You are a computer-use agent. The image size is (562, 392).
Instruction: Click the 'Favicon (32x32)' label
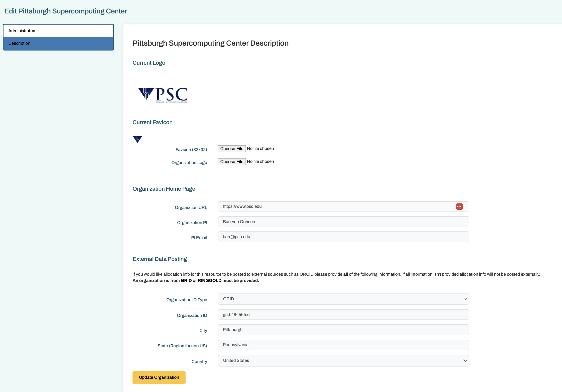(191, 150)
